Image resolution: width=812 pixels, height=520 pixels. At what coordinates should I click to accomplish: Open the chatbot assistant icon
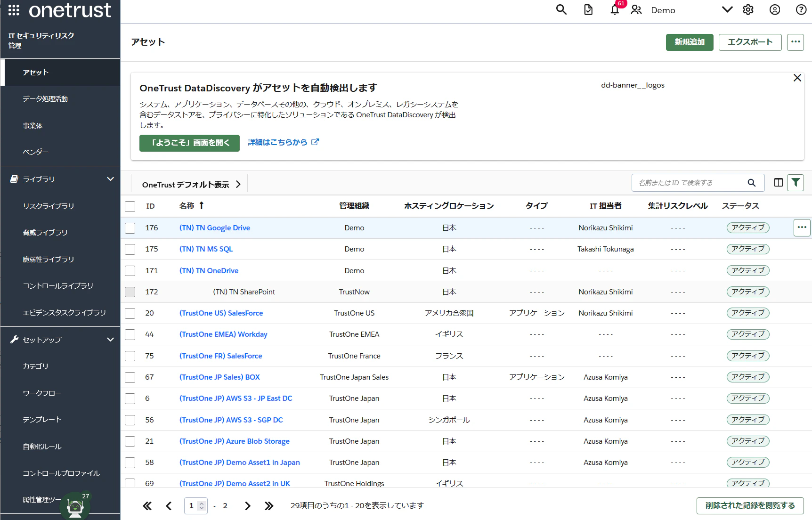tap(75, 506)
